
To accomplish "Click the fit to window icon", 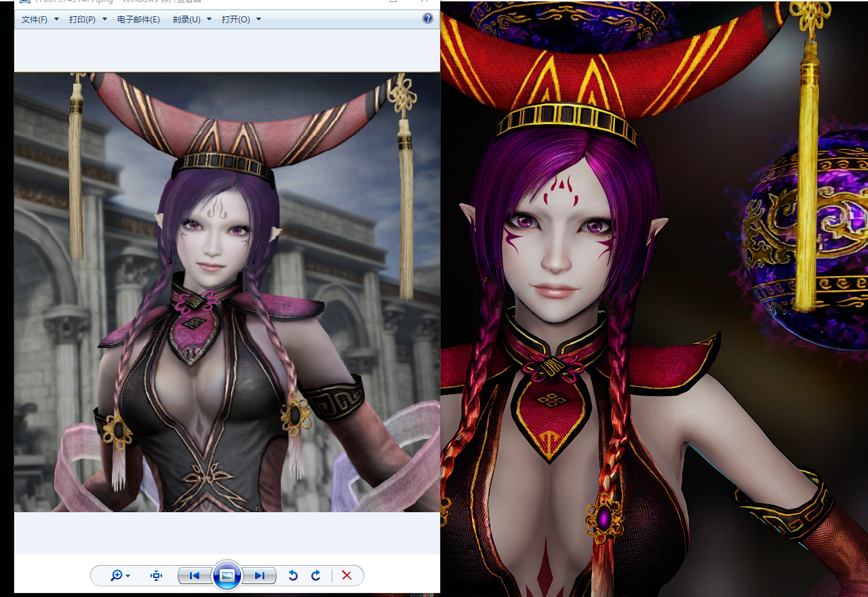I will [x=157, y=575].
